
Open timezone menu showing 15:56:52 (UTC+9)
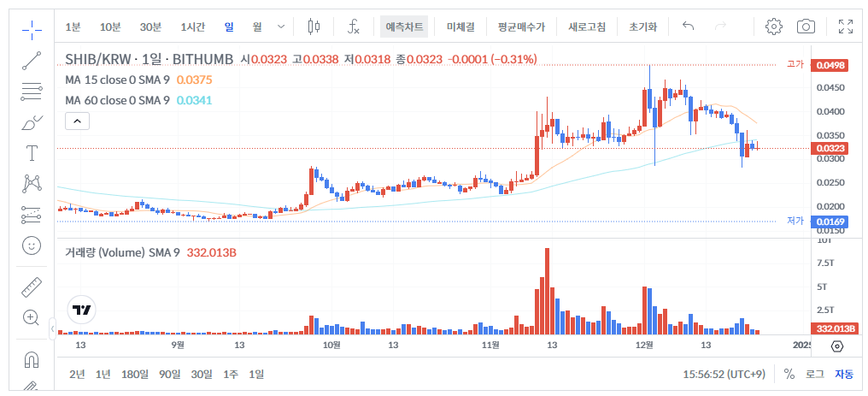tap(724, 375)
